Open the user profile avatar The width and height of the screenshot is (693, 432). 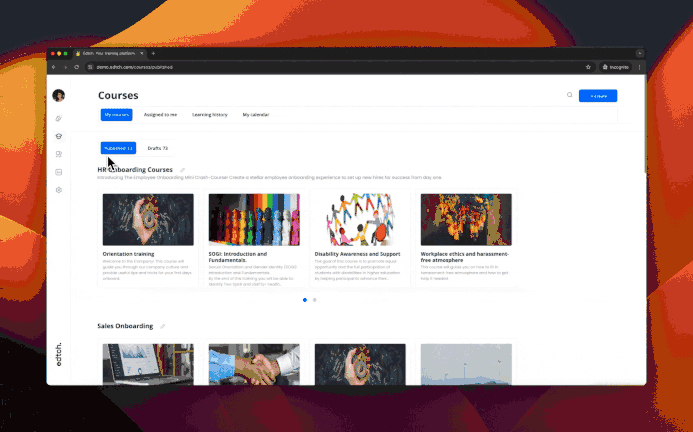click(x=58, y=95)
